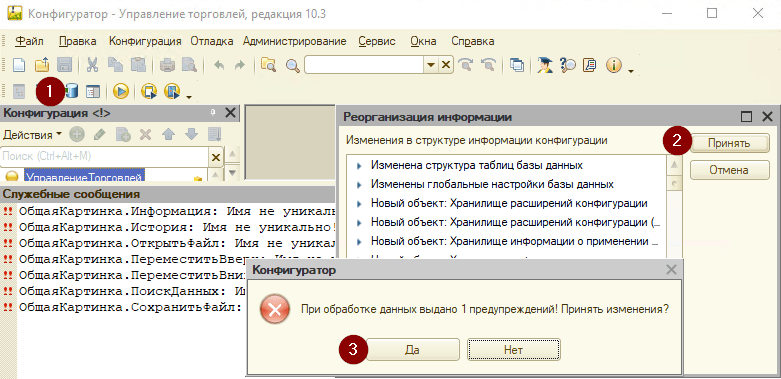Open the Администрирование menu
The width and height of the screenshot is (781, 379).
tap(294, 41)
